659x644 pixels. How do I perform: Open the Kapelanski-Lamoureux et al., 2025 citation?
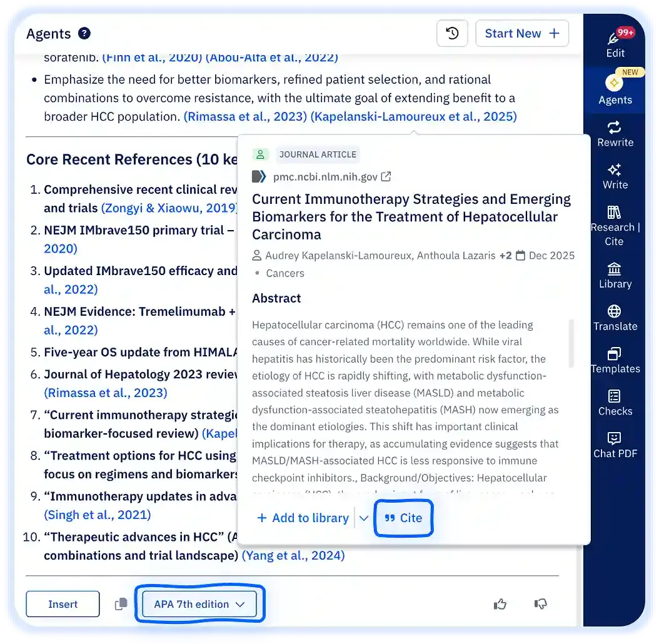(413, 116)
